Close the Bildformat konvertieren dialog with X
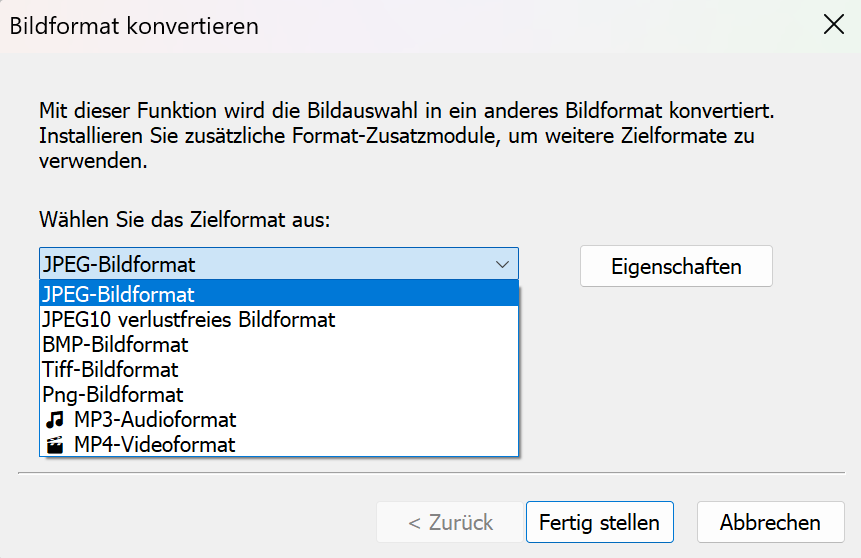This screenshot has height=558, width=861. coord(833,25)
